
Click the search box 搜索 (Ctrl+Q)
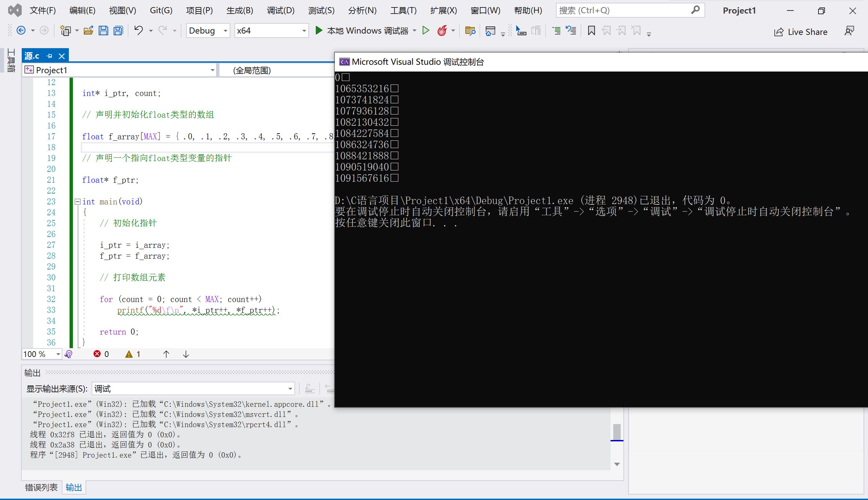[x=630, y=10]
